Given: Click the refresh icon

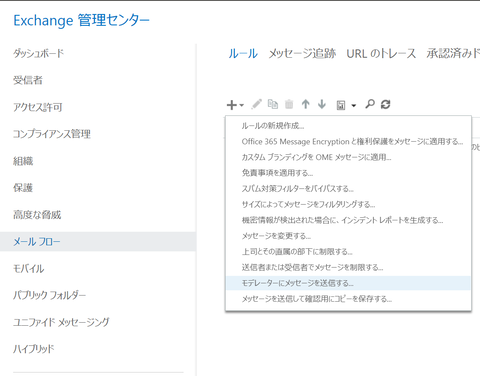Looking at the screenshot, I should (x=386, y=104).
